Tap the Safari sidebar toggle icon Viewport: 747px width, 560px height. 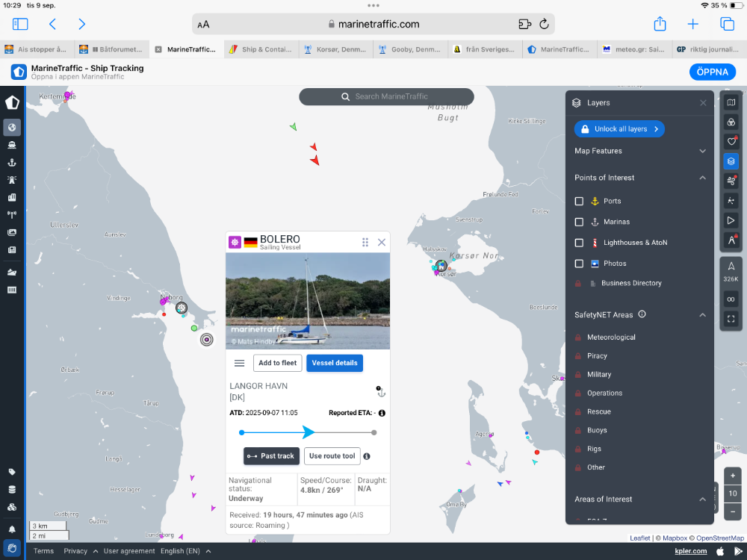pyautogui.click(x=20, y=24)
